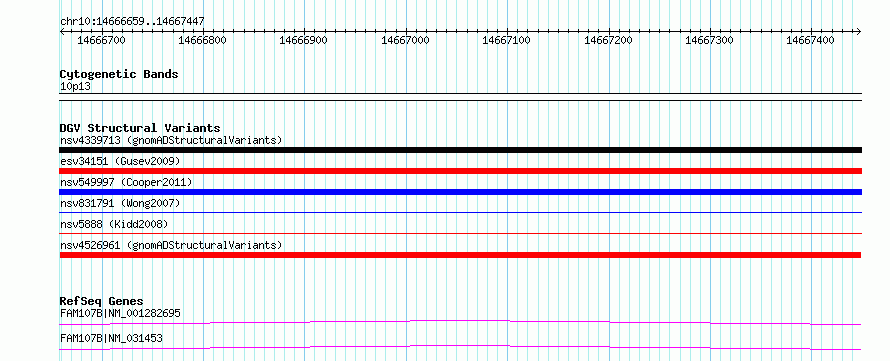
Task: Click the right arrow of the ruler
Action: tap(859, 31)
